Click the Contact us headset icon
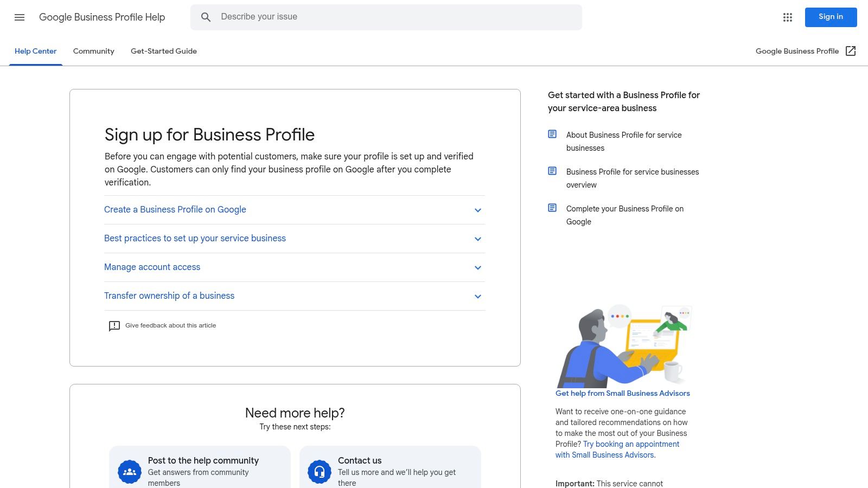868x488 pixels. point(320,472)
